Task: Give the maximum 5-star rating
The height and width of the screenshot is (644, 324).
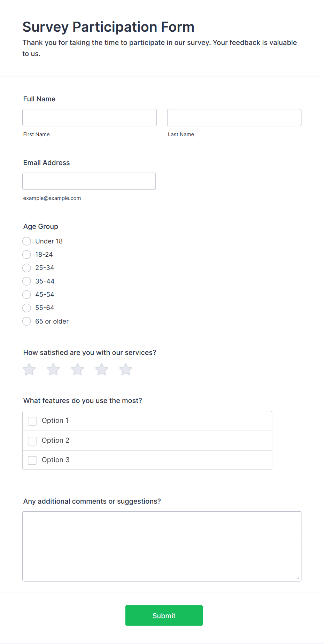Action: point(125,369)
